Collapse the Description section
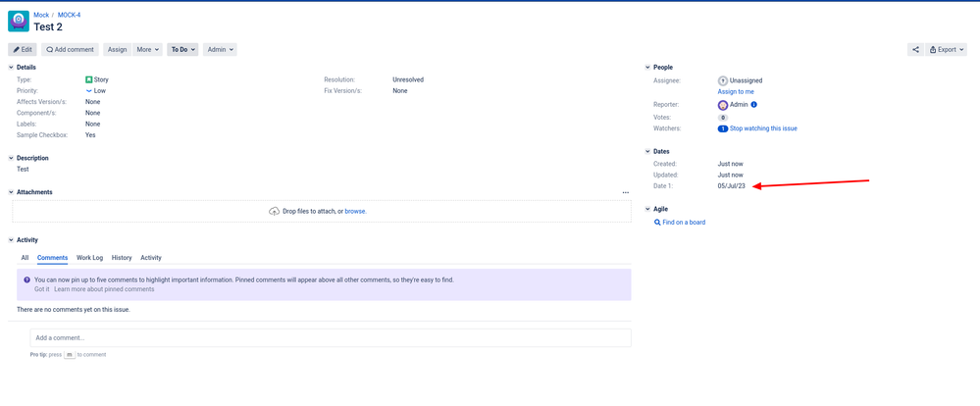The width and height of the screenshot is (980, 406). 11,158
